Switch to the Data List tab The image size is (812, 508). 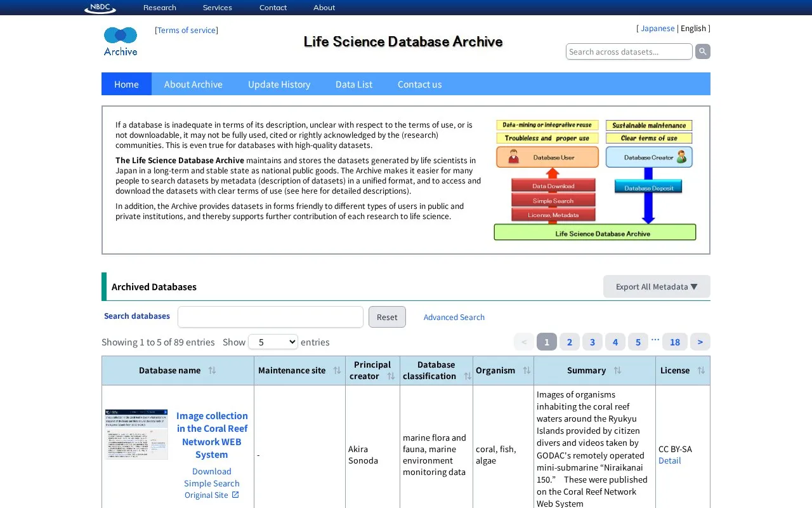tap(354, 84)
